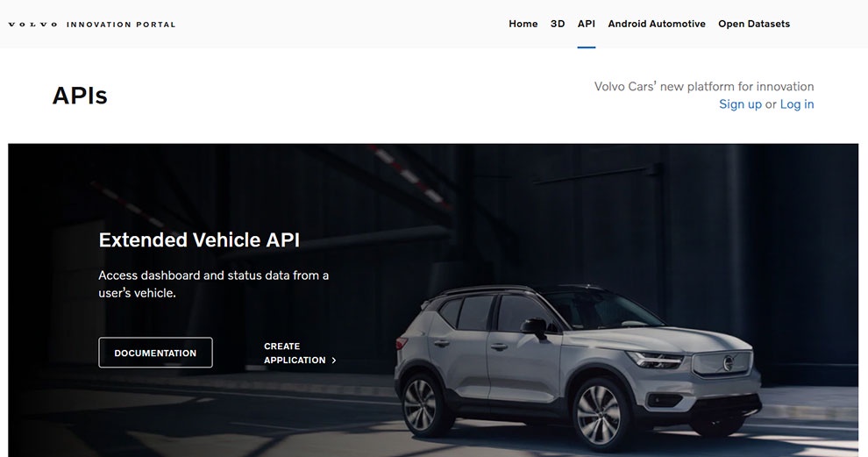Open Android Automotive from the navigation bar
Viewport: 868px width, 457px height.
pyautogui.click(x=657, y=24)
